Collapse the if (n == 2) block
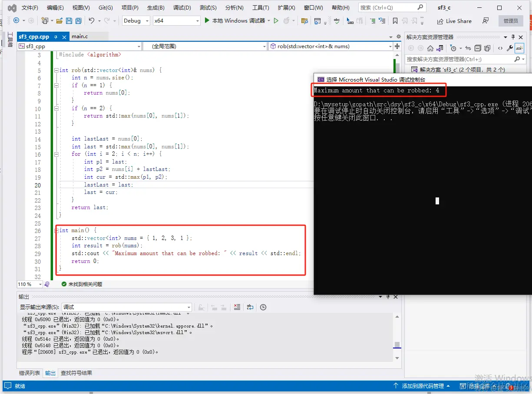Image resolution: width=532 pixels, height=394 pixels. point(56,108)
